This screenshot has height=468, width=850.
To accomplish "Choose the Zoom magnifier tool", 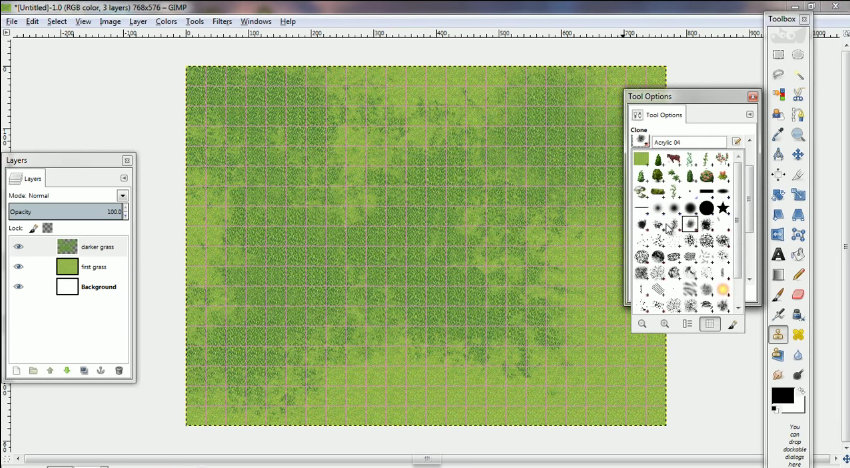I will (x=798, y=134).
